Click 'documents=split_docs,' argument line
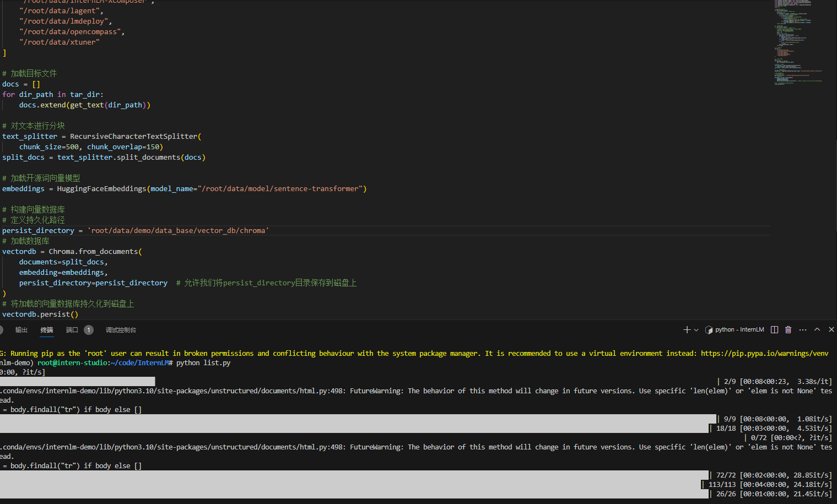837x504 pixels. point(63,262)
